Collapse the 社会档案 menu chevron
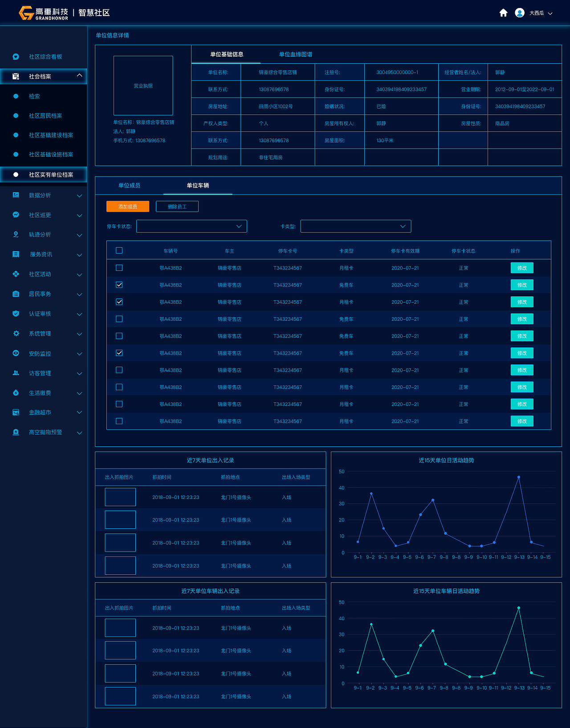Screen dimensions: 570x728 (79, 75)
